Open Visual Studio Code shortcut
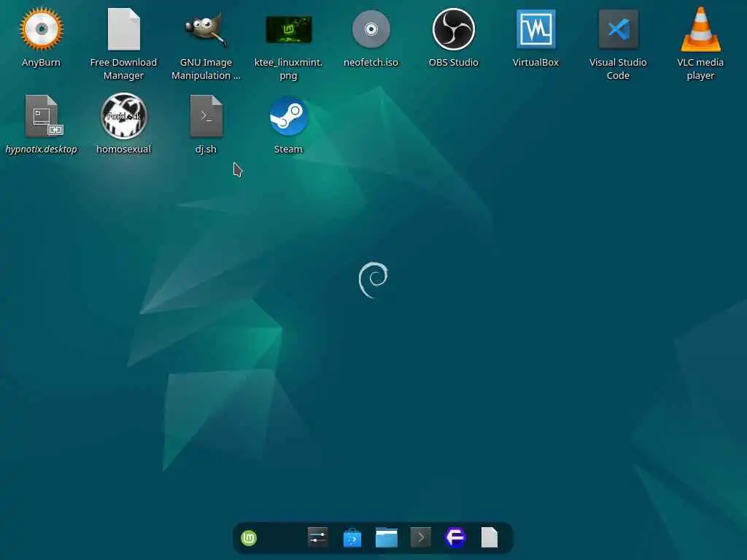The width and height of the screenshot is (747, 560). [619, 29]
